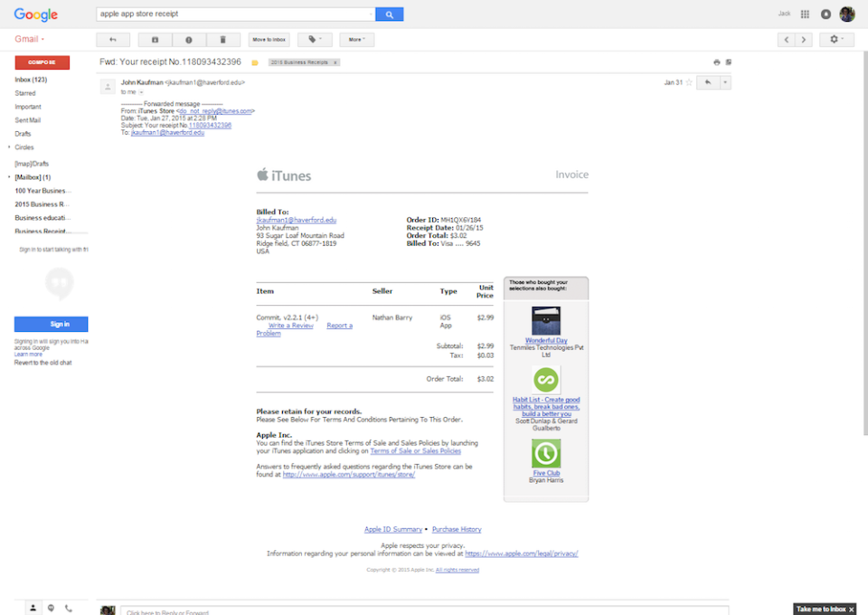Switch to Sent Mail
868x615 pixels.
tap(30, 119)
